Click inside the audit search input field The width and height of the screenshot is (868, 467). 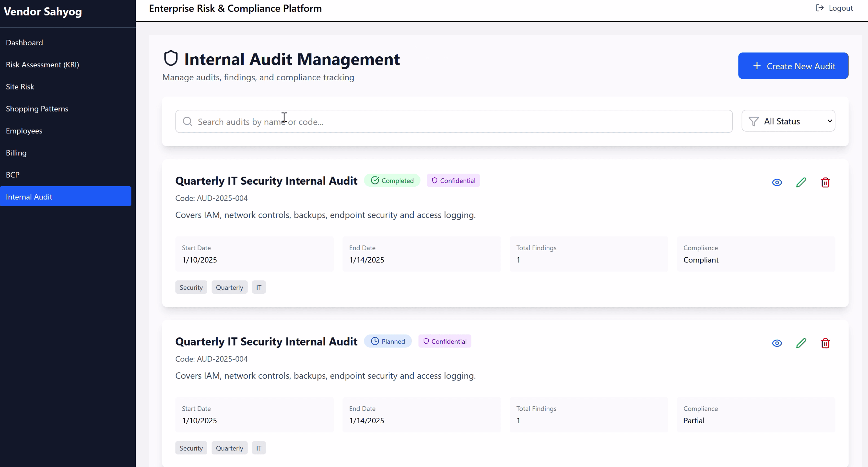pos(404,121)
